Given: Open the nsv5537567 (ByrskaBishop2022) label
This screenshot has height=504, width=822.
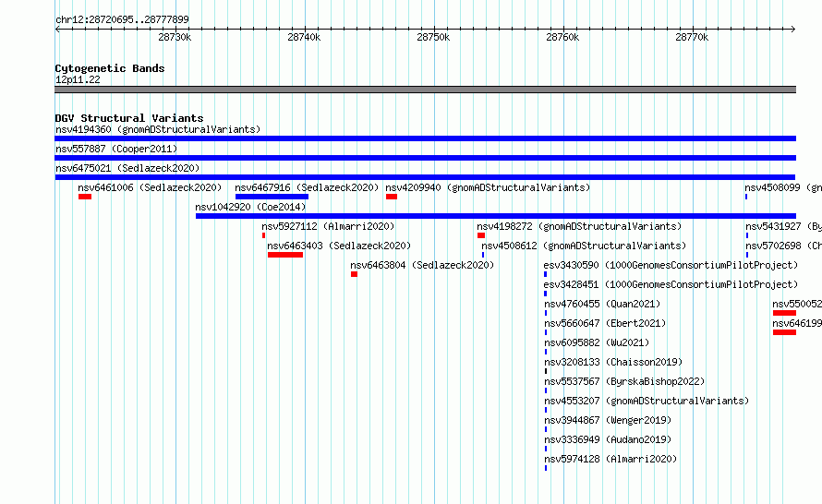Looking at the screenshot, I should pos(624,381).
